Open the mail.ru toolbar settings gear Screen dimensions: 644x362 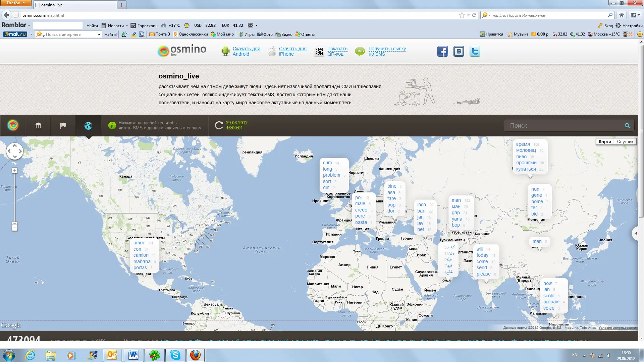(x=640, y=34)
